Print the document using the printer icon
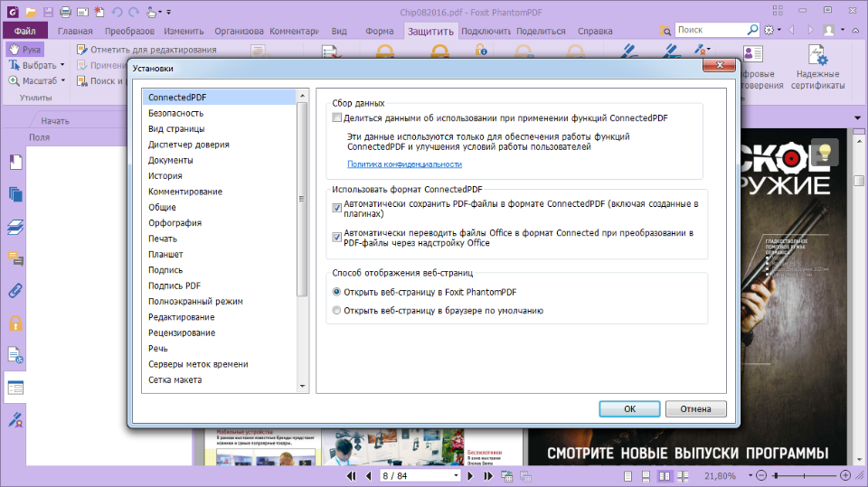The image size is (868, 487). click(x=65, y=12)
